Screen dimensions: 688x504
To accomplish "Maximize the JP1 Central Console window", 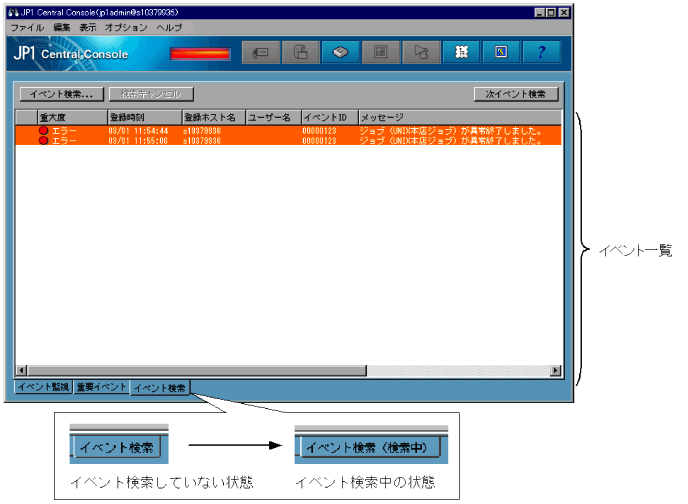I will [x=551, y=13].
